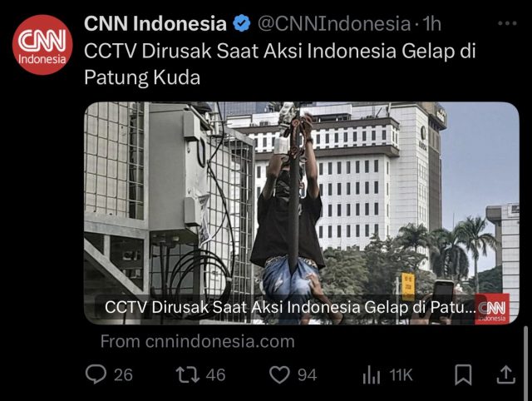Image resolution: width=532 pixels, height=401 pixels.
Task: Click the 94 likes count
Action: [307, 375]
